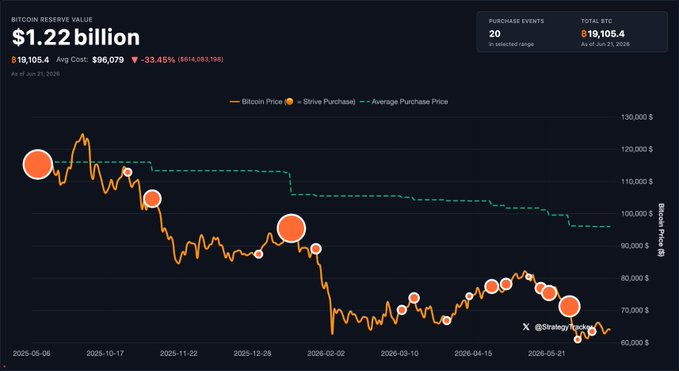
Task: Click the Total BTC heading in the card
Action: click(x=596, y=21)
